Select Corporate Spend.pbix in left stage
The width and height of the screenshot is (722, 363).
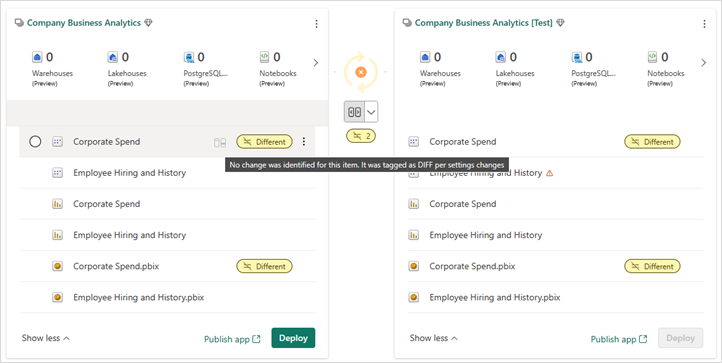coord(167,266)
